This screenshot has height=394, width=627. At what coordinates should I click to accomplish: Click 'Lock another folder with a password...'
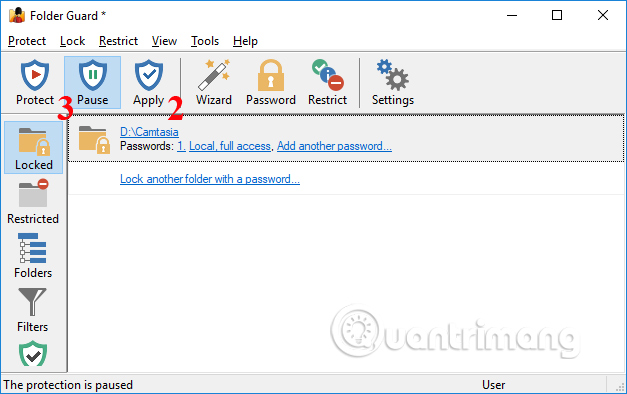coord(210,179)
